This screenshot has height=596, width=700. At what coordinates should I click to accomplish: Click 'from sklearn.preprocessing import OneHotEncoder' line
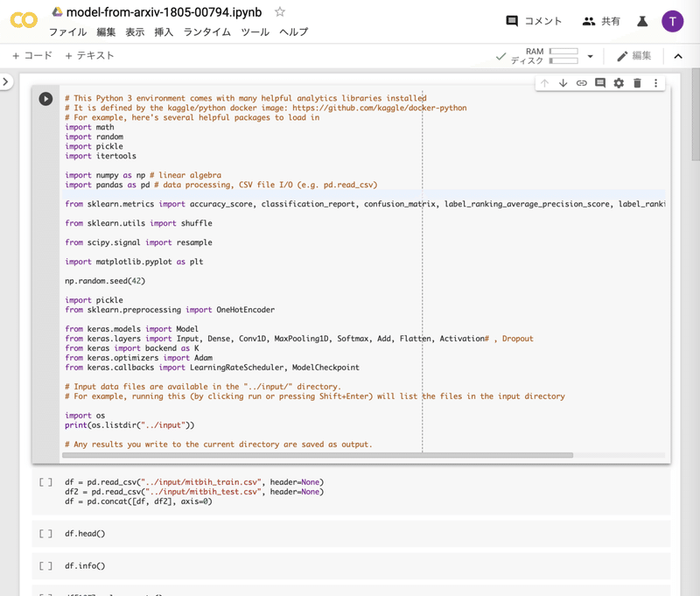click(170, 310)
